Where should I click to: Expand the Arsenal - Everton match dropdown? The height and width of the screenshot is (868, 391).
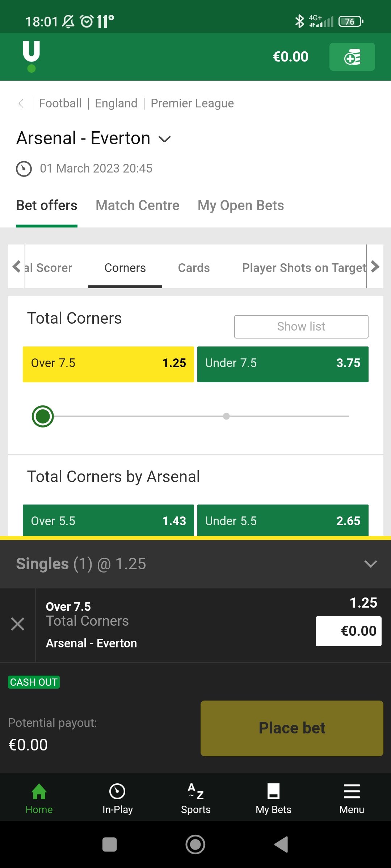[165, 139]
